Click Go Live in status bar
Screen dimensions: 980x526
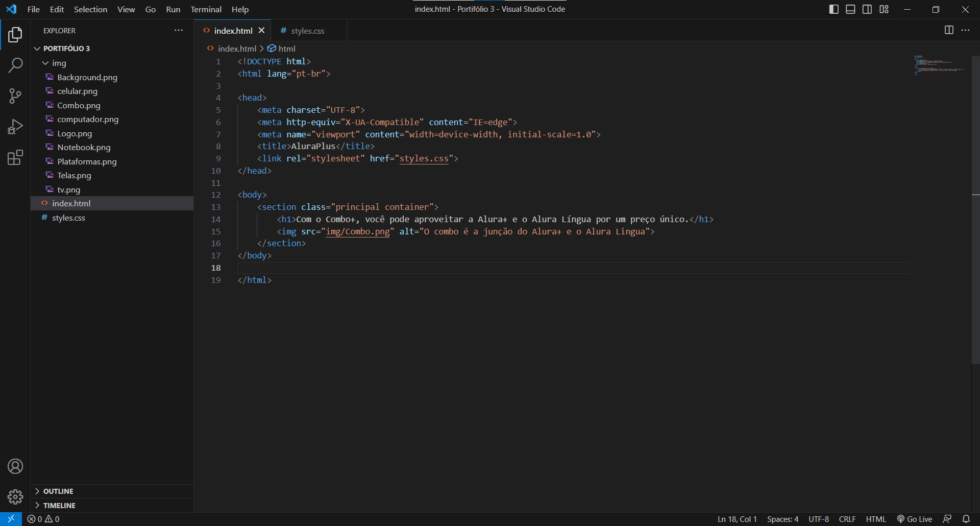(915, 519)
